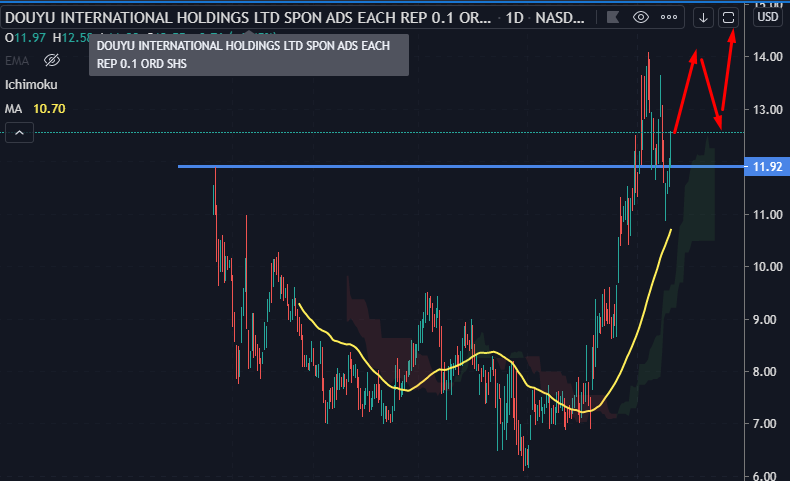Click the MA value 10.70
The image size is (790, 481).
[x=49, y=109]
